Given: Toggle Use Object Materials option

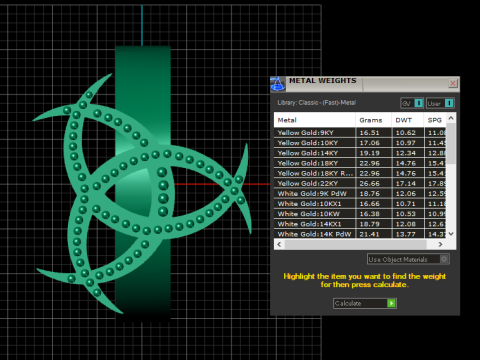Looking at the screenshot, I should 408,259.
